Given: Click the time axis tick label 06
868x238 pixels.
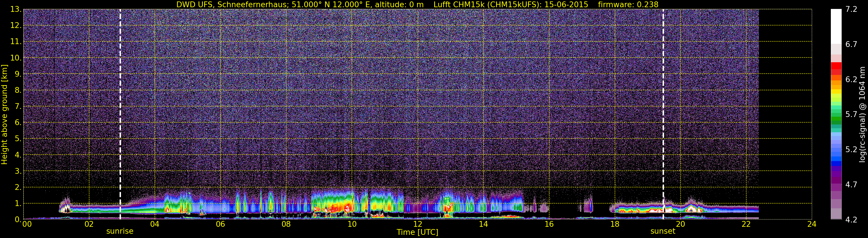Looking at the screenshot, I should (x=220, y=224).
